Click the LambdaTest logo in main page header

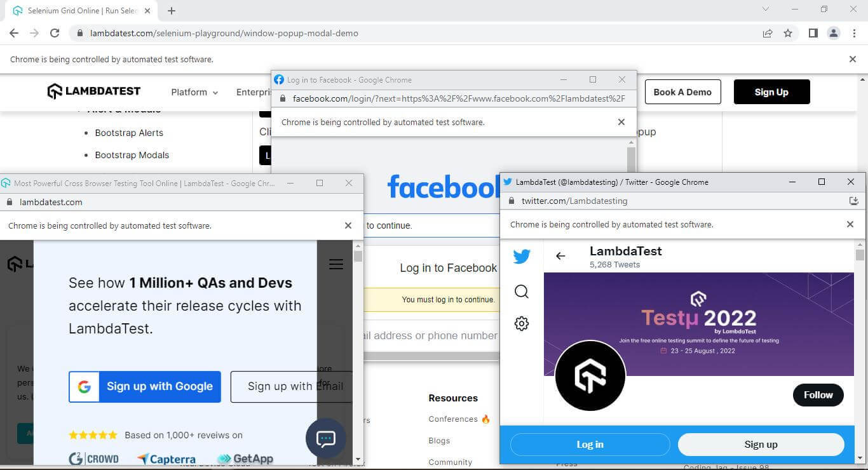pyautogui.click(x=94, y=91)
